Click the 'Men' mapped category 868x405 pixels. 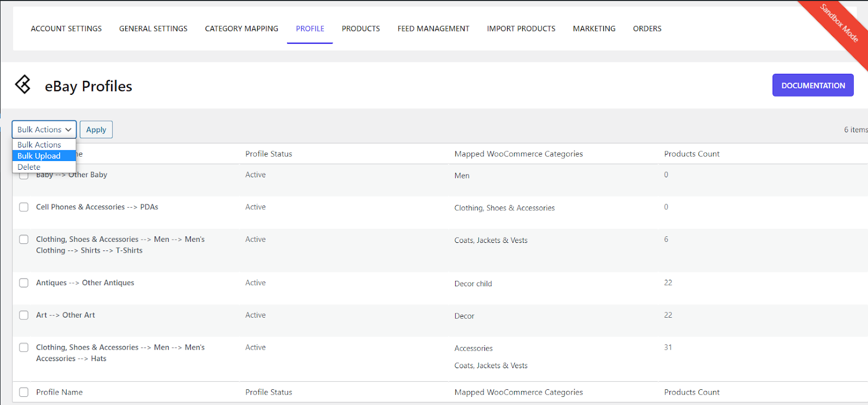click(462, 176)
